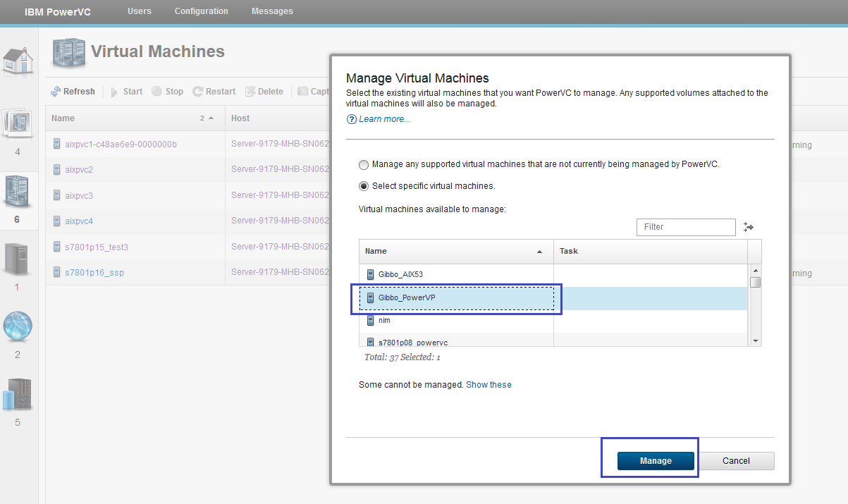Open the Hosts sidebar icon showing 1
The height and width of the screenshot is (504, 848).
click(18, 259)
